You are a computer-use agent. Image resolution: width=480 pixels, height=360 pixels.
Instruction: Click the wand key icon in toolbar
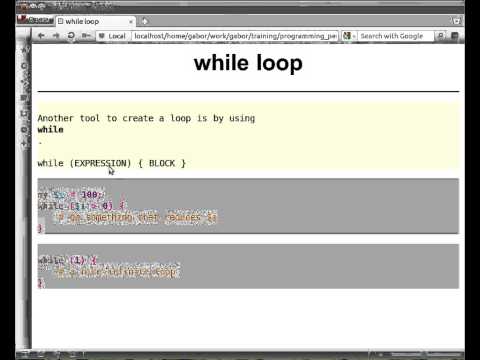click(86, 36)
